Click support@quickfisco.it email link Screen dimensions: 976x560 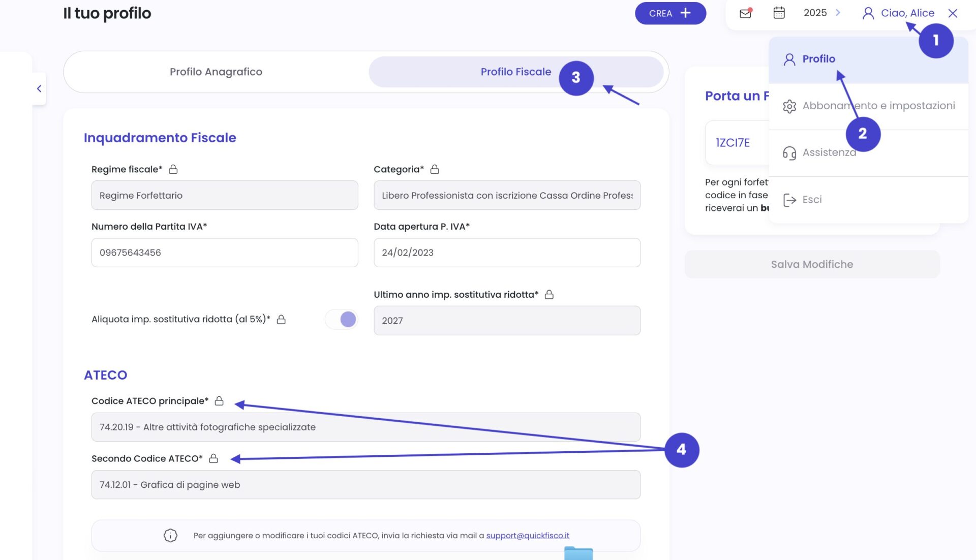(x=527, y=536)
